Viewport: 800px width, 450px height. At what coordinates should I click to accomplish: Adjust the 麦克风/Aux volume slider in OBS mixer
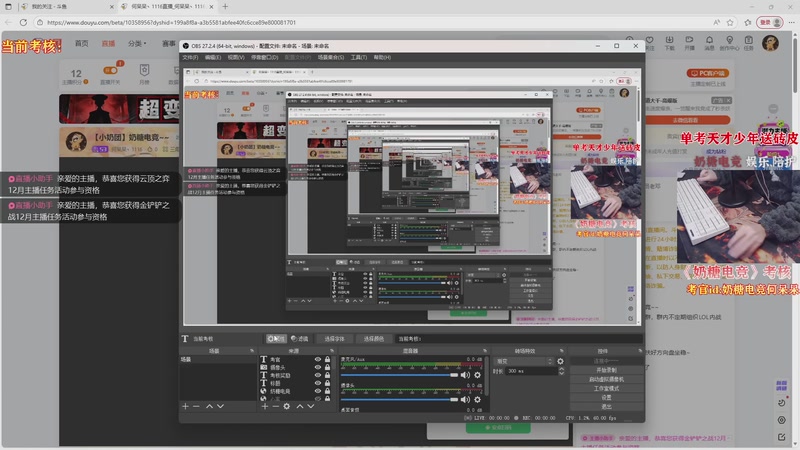coord(399,375)
